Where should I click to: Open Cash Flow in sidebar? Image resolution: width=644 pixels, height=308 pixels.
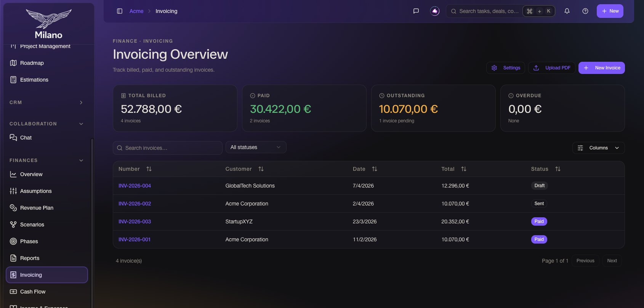[x=47, y=292]
